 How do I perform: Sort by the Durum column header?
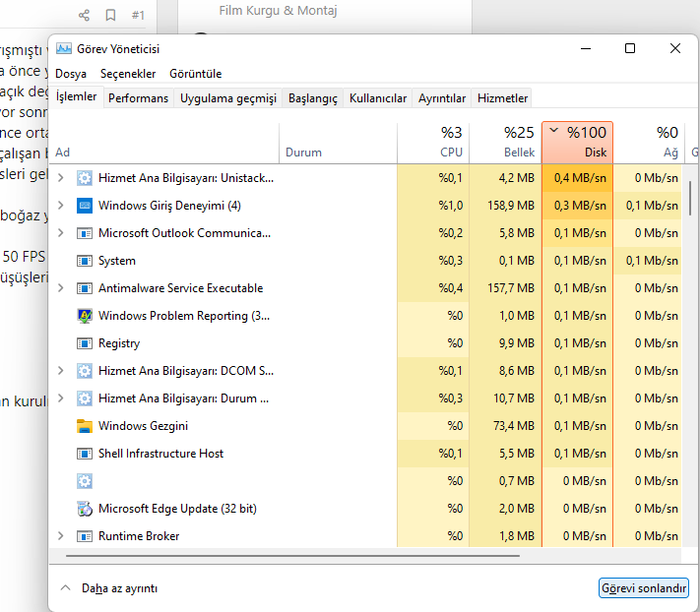click(x=338, y=144)
